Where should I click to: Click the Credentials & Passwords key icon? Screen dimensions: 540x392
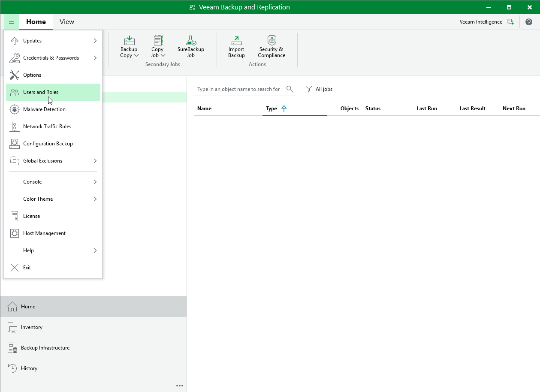pos(15,58)
